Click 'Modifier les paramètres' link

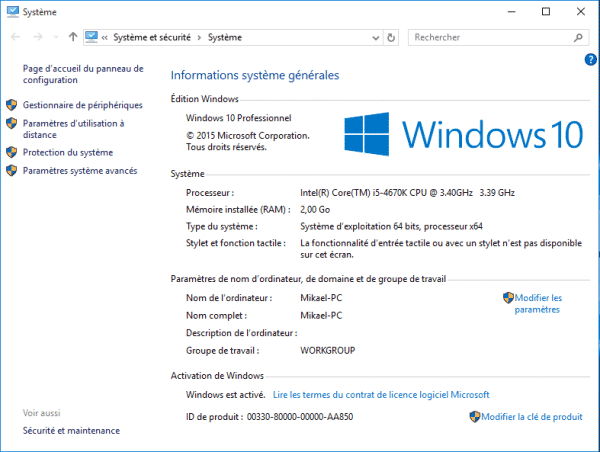click(538, 304)
